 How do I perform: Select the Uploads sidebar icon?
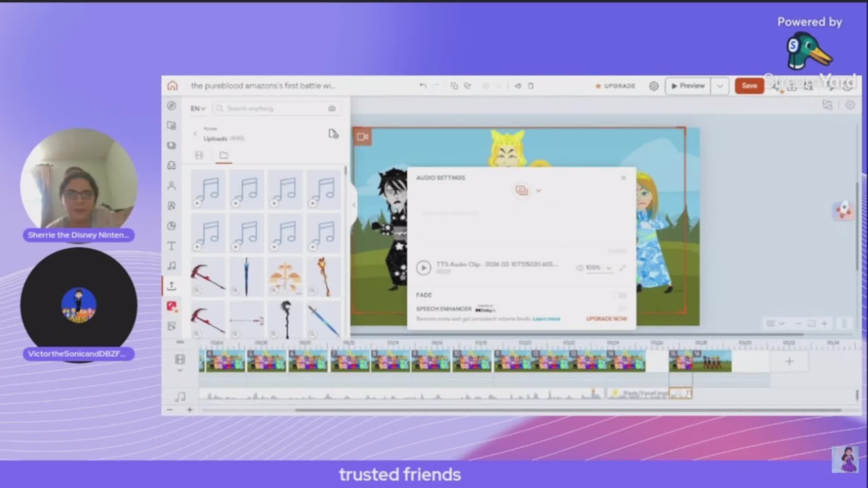click(x=171, y=286)
